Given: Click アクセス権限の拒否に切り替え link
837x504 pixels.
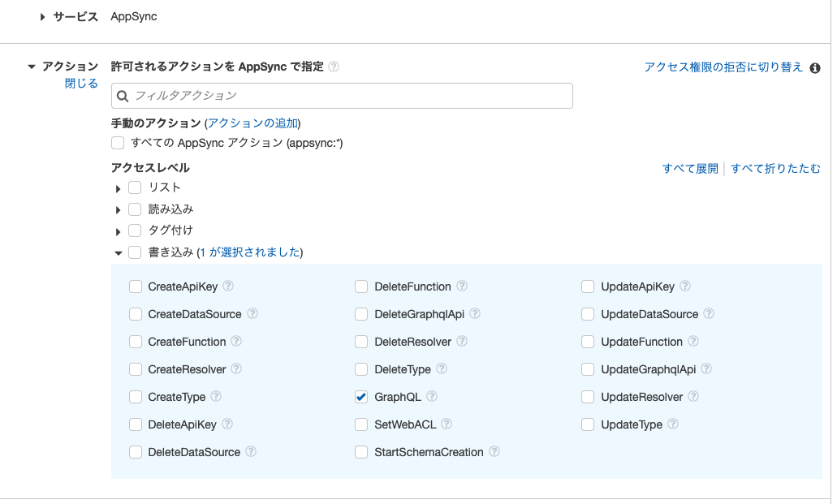Looking at the screenshot, I should tap(723, 67).
